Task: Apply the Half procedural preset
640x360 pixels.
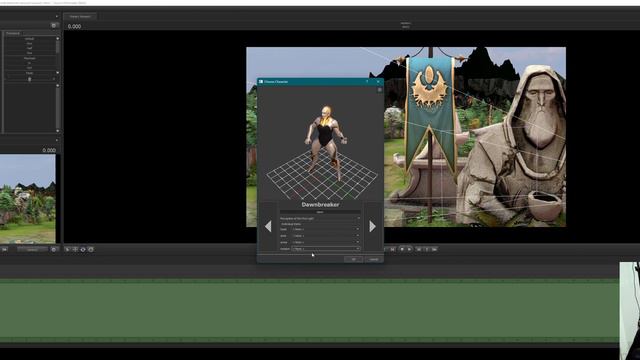Action: [29, 48]
